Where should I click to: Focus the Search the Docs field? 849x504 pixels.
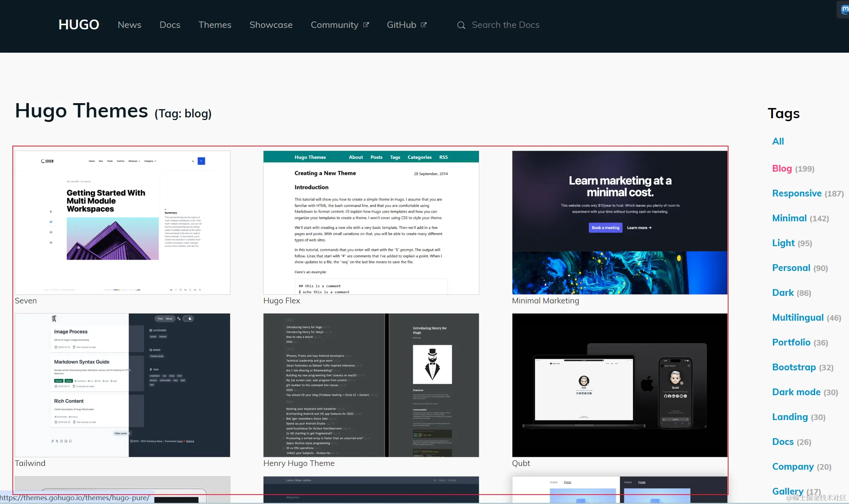tap(505, 25)
